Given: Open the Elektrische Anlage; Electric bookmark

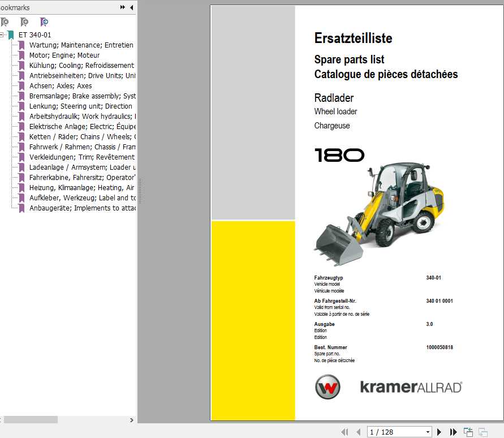Looking at the screenshot, I should click(82, 126).
